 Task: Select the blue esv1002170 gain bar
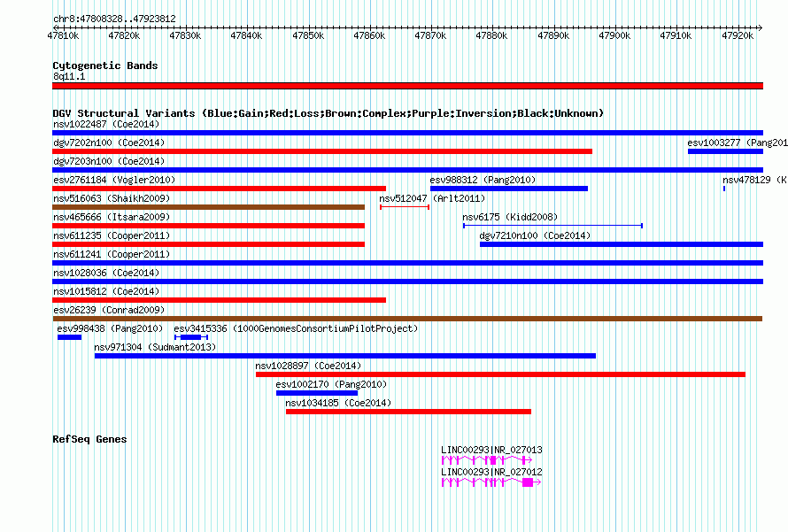(x=317, y=393)
